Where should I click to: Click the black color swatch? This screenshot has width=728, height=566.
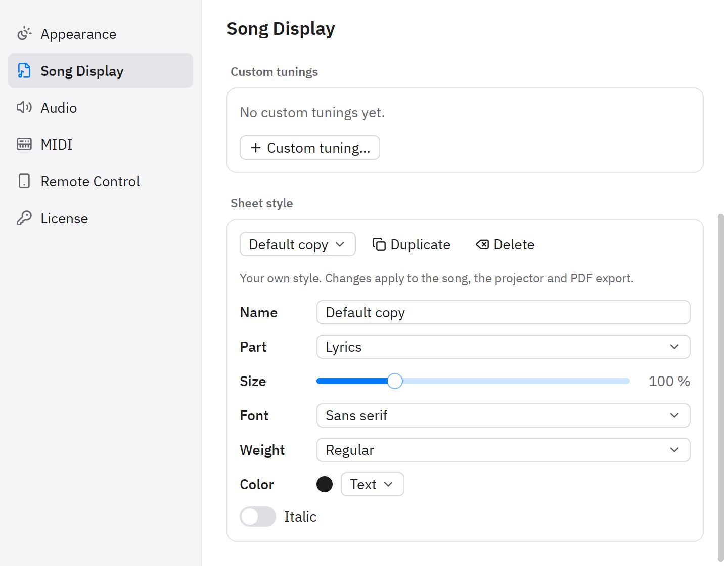click(325, 484)
